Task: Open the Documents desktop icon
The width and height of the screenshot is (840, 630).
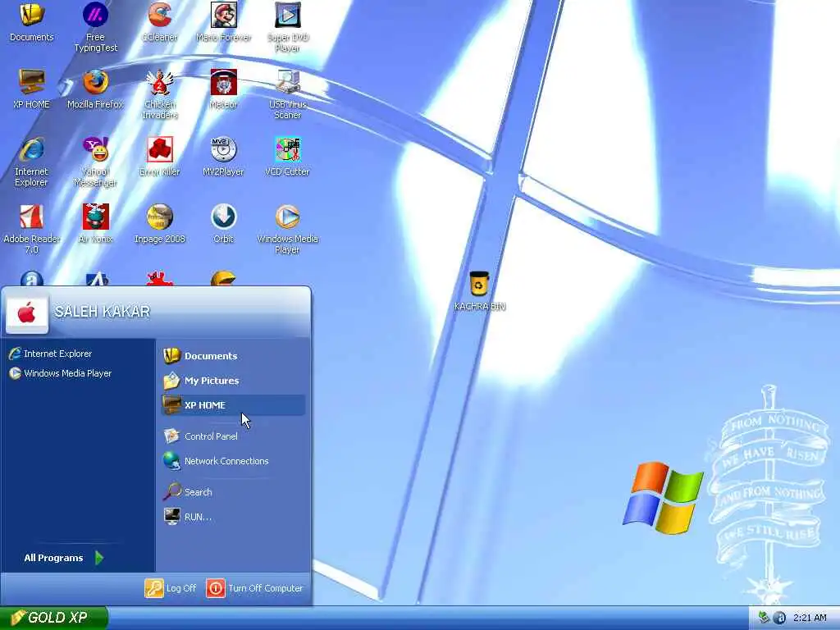Action: tap(32, 21)
